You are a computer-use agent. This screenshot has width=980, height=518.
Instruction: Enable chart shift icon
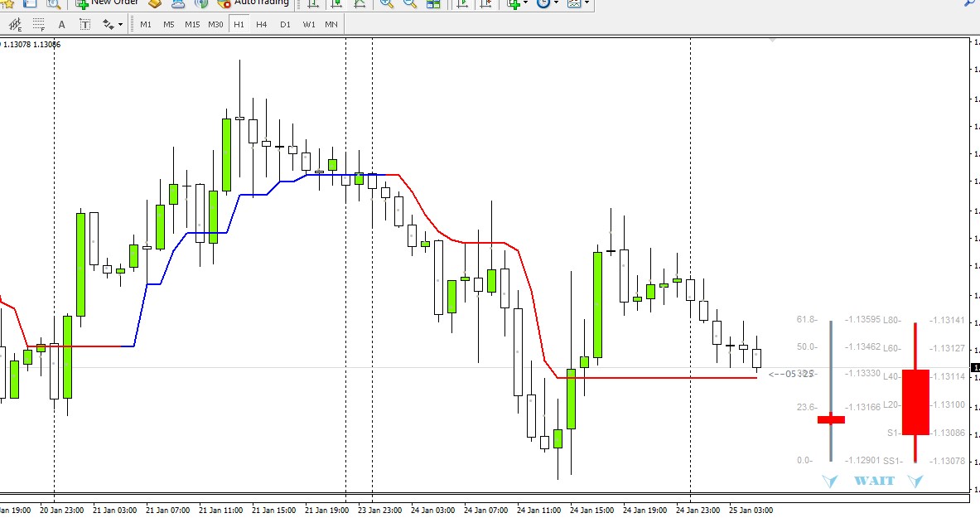click(x=486, y=3)
